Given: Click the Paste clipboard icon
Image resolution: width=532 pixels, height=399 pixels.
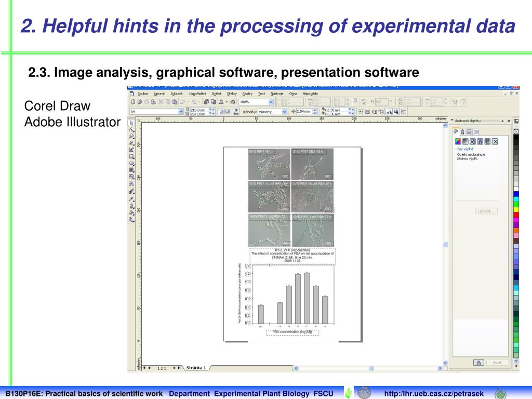Looking at the screenshot, I should [175, 102].
